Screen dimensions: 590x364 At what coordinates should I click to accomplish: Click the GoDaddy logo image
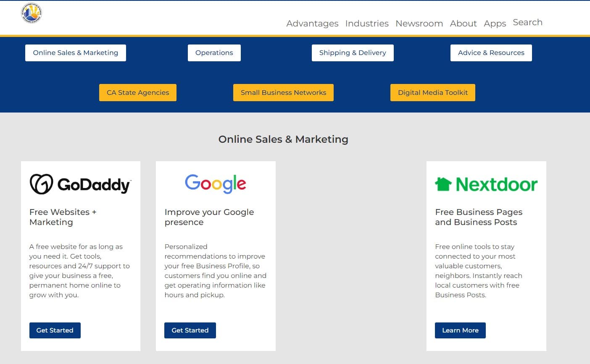click(81, 184)
